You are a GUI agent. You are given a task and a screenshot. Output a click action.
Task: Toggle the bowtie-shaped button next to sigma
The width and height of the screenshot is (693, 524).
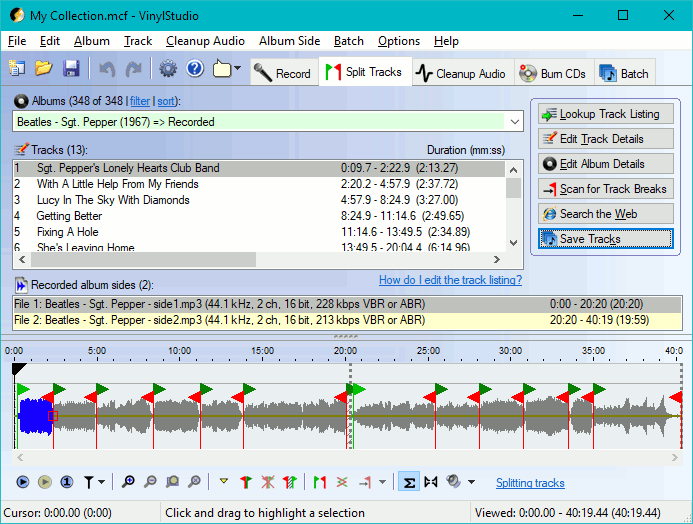(x=431, y=482)
